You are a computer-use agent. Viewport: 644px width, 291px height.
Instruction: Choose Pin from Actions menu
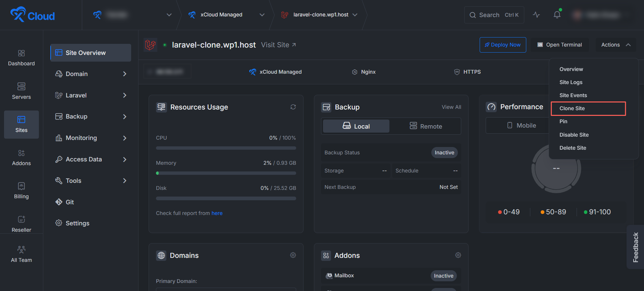563,122
